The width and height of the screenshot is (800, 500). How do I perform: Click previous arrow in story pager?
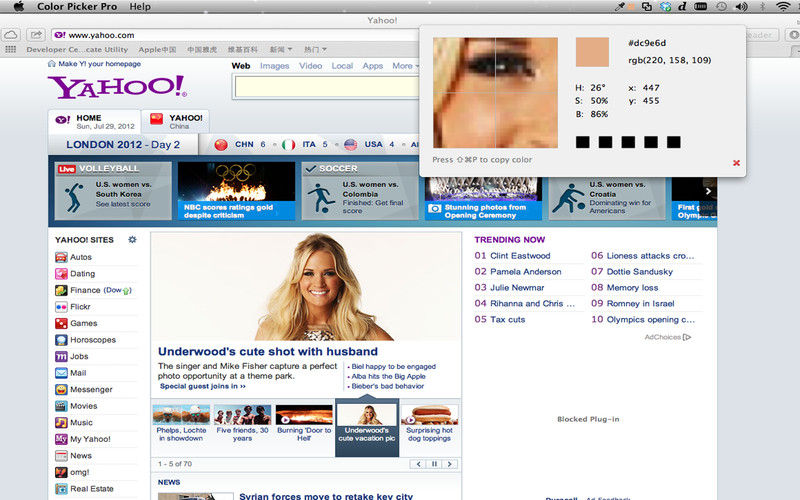[x=418, y=464]
